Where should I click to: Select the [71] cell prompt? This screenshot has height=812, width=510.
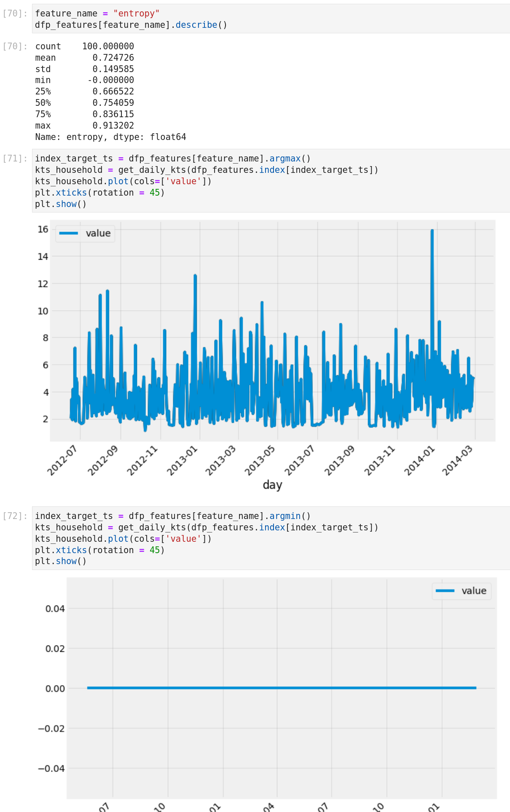15,159
